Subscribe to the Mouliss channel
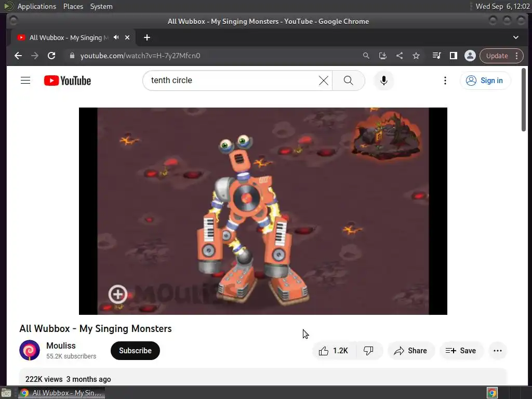This screenshot has width=532, height=399. point(135,351)
